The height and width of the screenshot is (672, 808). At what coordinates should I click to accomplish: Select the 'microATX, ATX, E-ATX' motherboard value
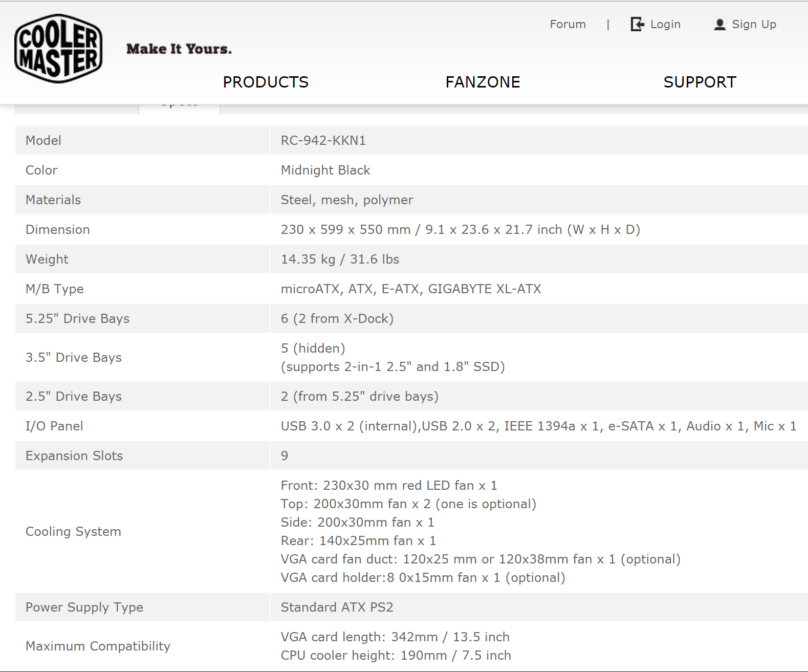point(411,289)
